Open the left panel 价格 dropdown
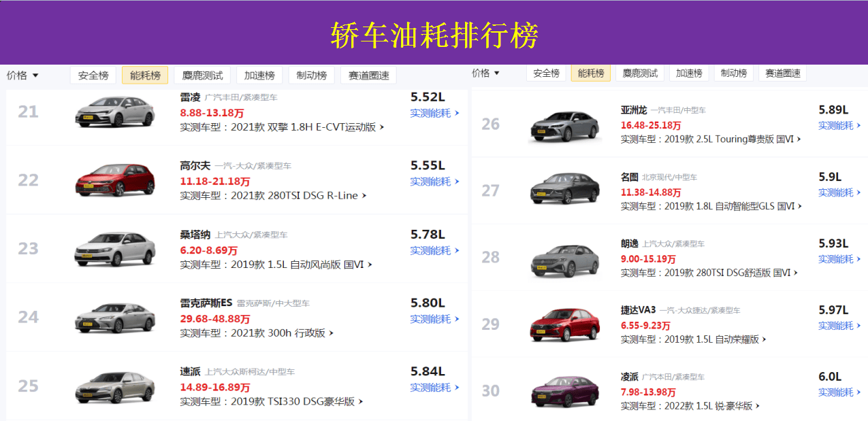 coord(22,75)
